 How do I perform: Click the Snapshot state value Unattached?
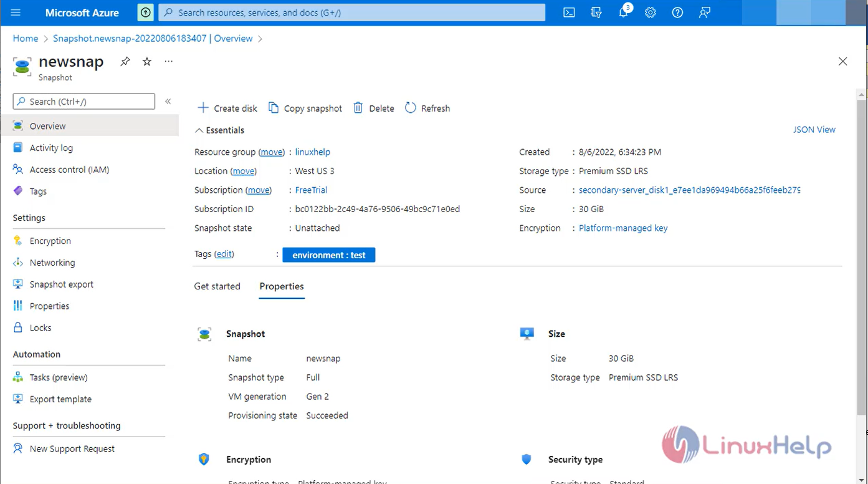click(317, 228)
